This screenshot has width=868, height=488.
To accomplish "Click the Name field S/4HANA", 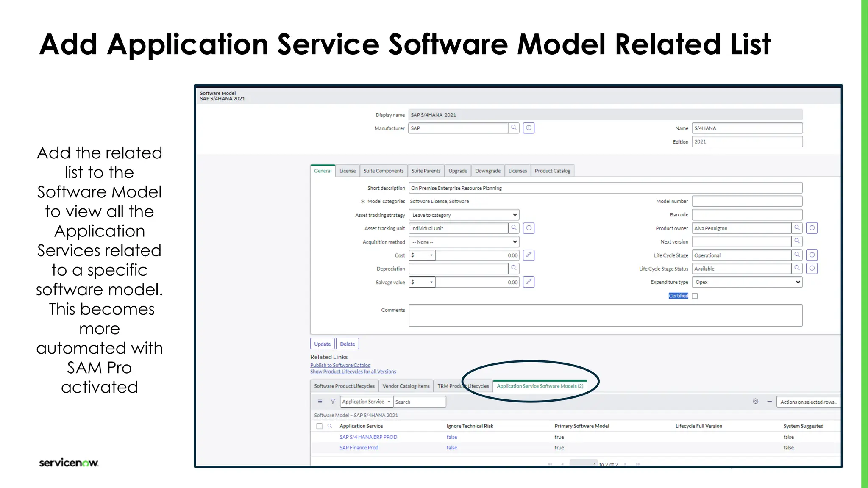I will [x=747, y=128].
